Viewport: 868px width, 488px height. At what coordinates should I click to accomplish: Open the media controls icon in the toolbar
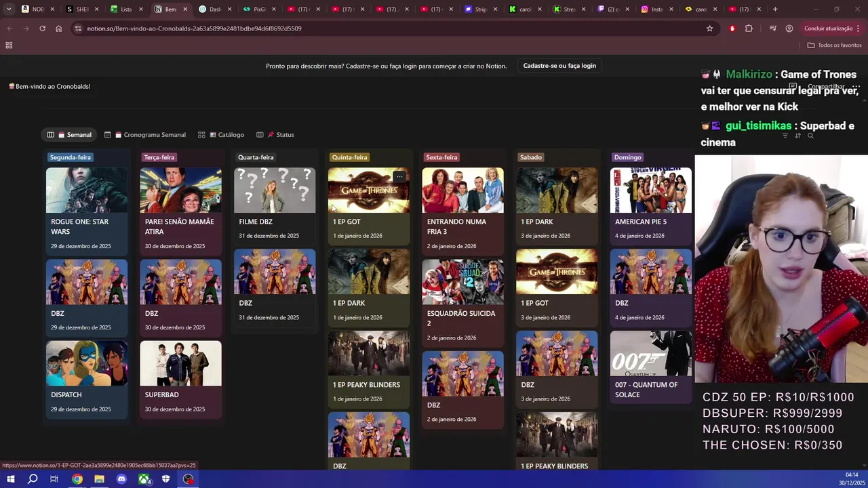772,28
